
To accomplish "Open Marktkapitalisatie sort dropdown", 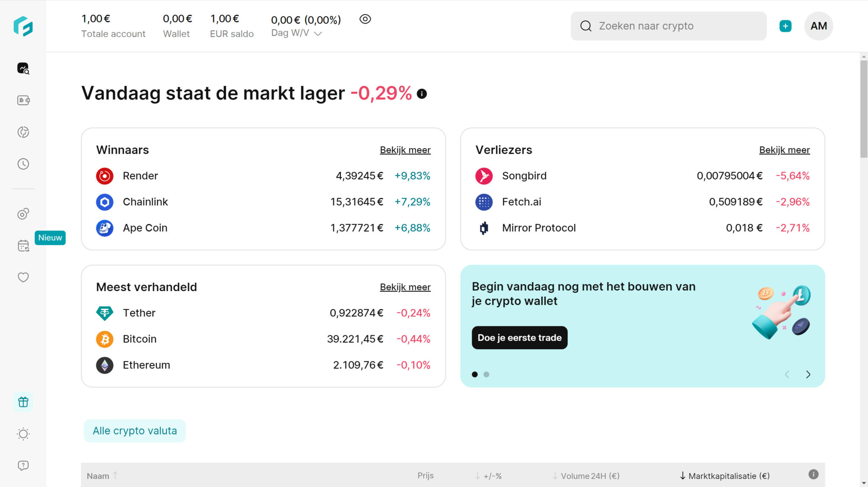I will [726, 476].
